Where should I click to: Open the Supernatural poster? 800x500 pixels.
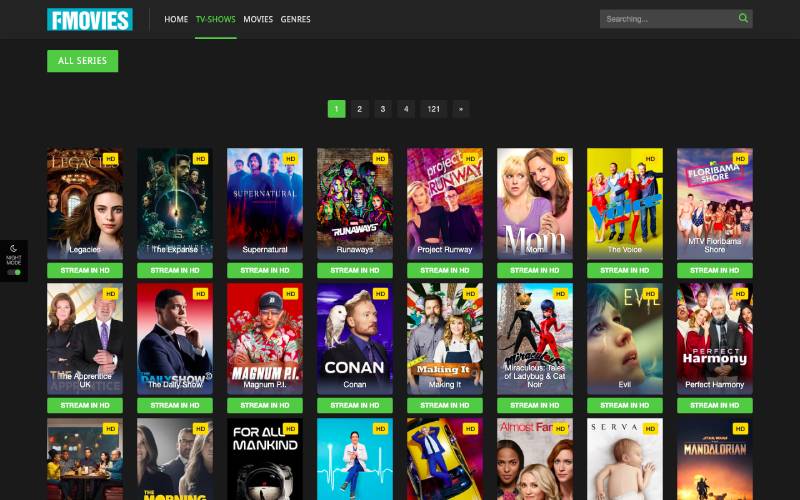[265, 204]
